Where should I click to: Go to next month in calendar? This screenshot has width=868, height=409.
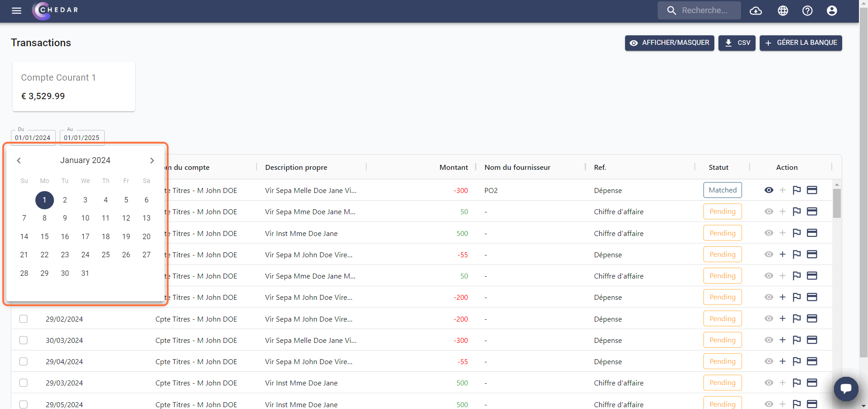pyautogui.click(x=152, y=160)
